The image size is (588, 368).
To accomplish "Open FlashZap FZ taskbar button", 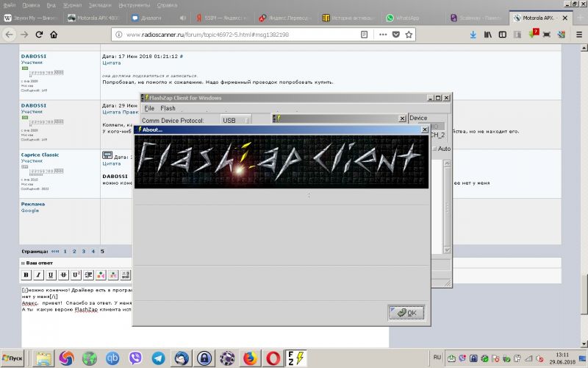I will pos(296,358).
